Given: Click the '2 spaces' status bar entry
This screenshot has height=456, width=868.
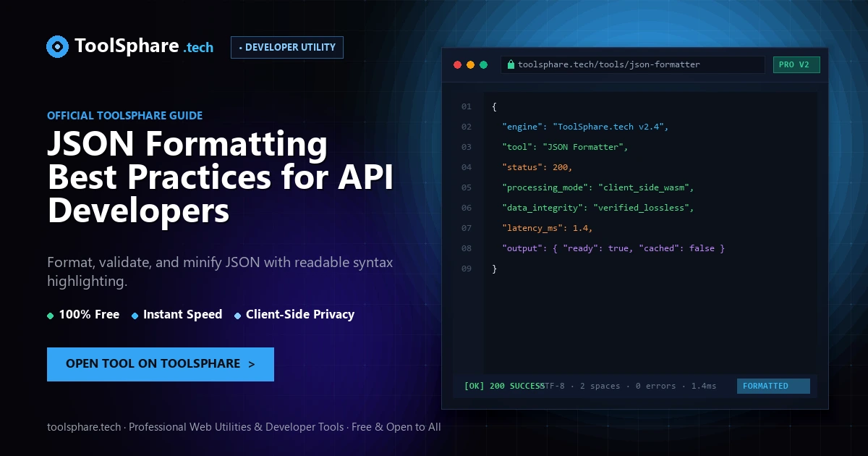Looking at the screenshot, I should 600,386.
